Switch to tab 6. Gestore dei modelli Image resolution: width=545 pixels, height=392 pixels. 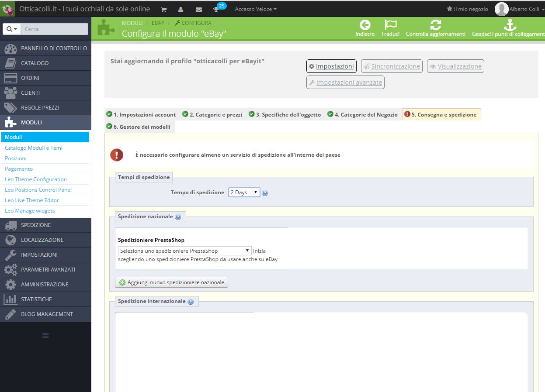[x=140, y=127]
